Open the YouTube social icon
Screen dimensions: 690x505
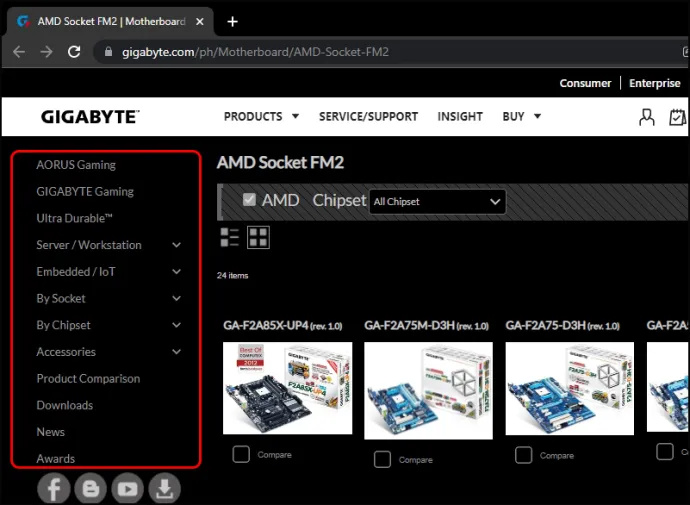point(128,488)
